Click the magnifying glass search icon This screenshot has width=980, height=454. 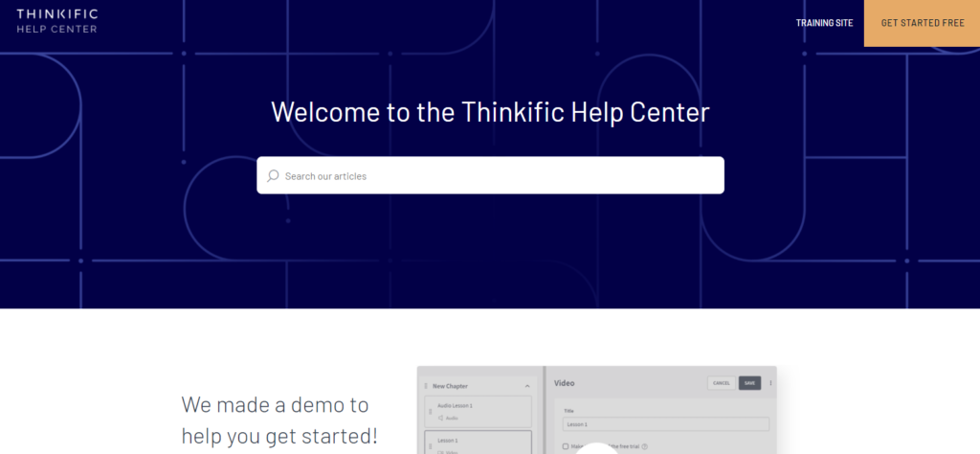(x=273, y=175)
